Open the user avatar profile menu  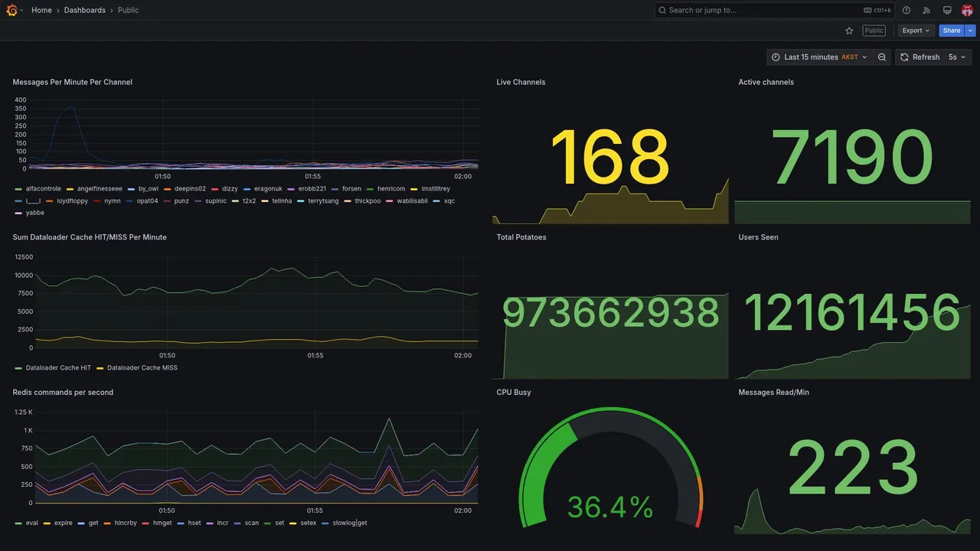pyautogui.click(x=967, y=10)
